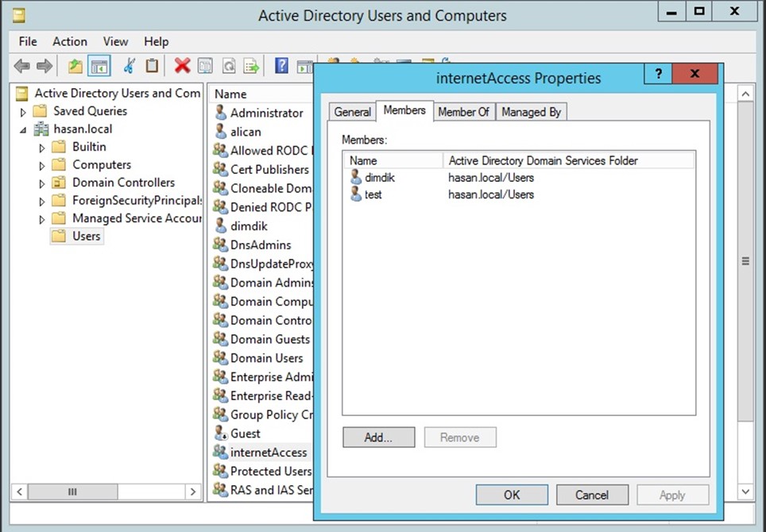The width and height of the screenshot is (766, 532).
Task: Collapse the hasan.local domain node
Action: [23, 130]
